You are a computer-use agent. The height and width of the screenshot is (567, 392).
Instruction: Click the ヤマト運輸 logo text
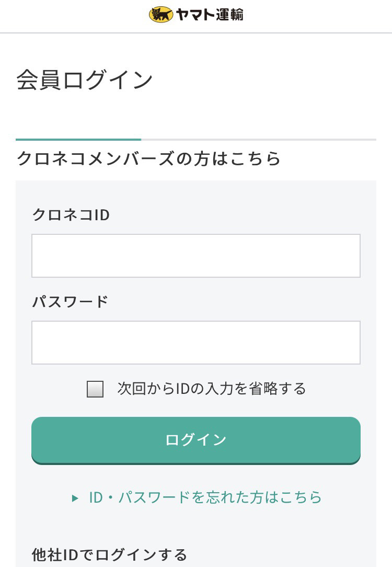(210, 15)
